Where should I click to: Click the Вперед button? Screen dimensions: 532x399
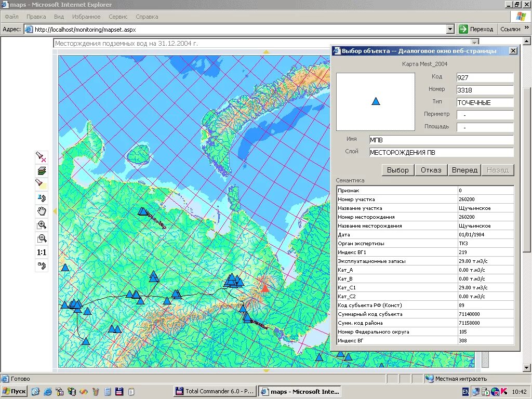464,170
